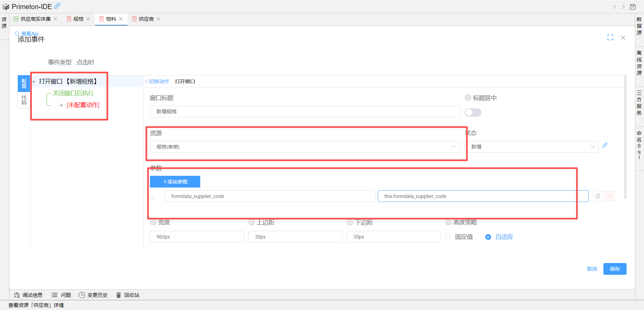Click the fullscreen expand icon in dialog
Image resolution: width=644 pixels, height=310 pixels.
click(x=610, y=38)
